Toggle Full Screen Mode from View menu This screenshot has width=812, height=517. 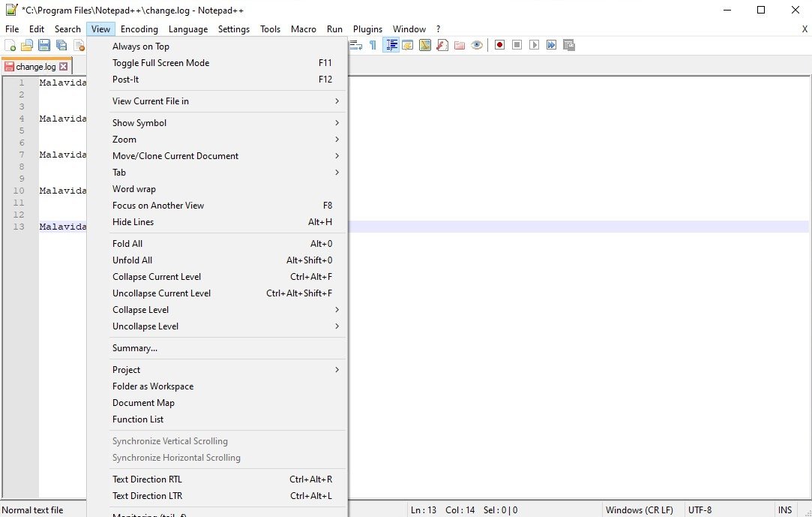coord(217,63)
